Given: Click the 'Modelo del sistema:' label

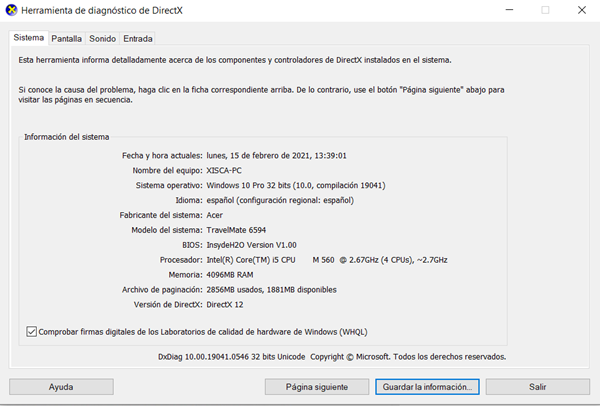Looking at the screenshot, I should [x=167, y=230].
